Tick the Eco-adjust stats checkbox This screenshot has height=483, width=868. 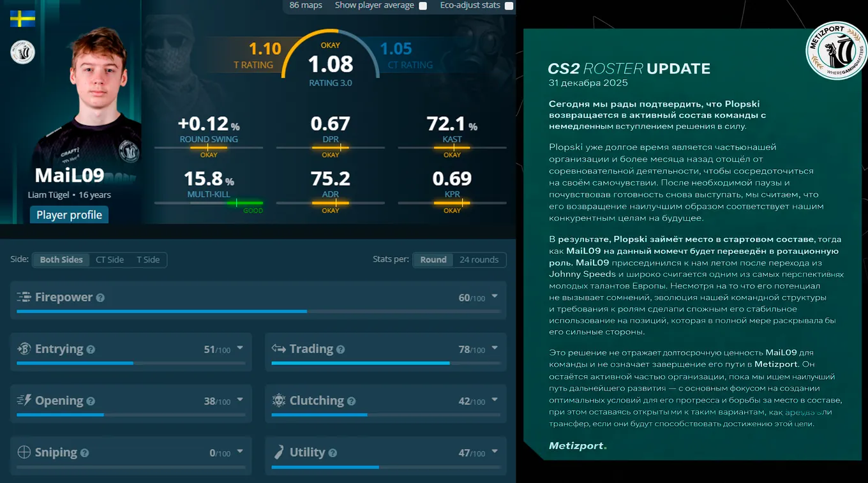point(509,6)
